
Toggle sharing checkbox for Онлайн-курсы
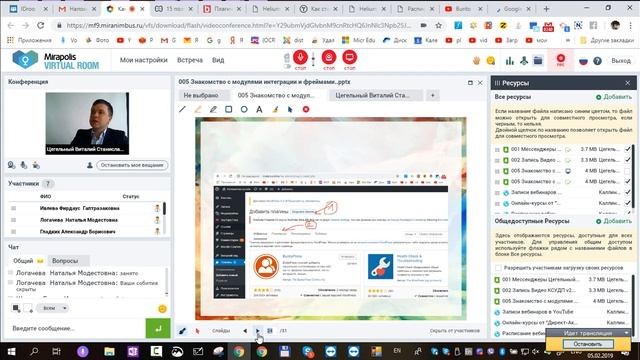(628, 203)
